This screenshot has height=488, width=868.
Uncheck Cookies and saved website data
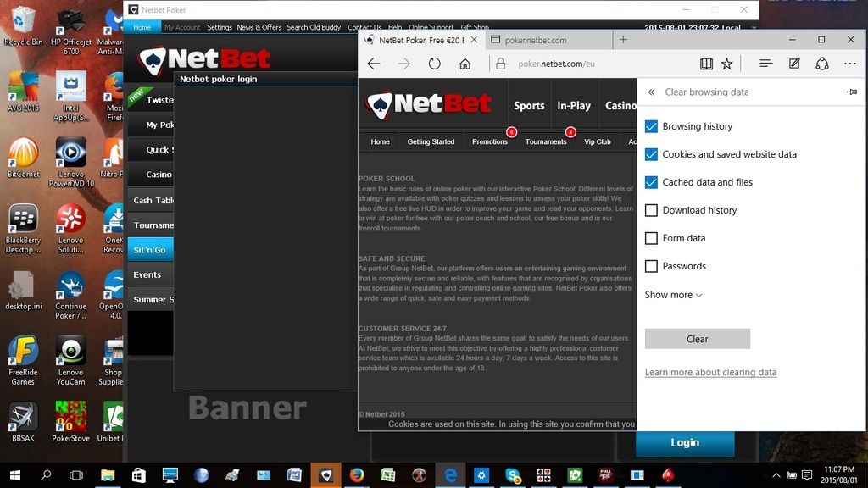click(651, 154)
